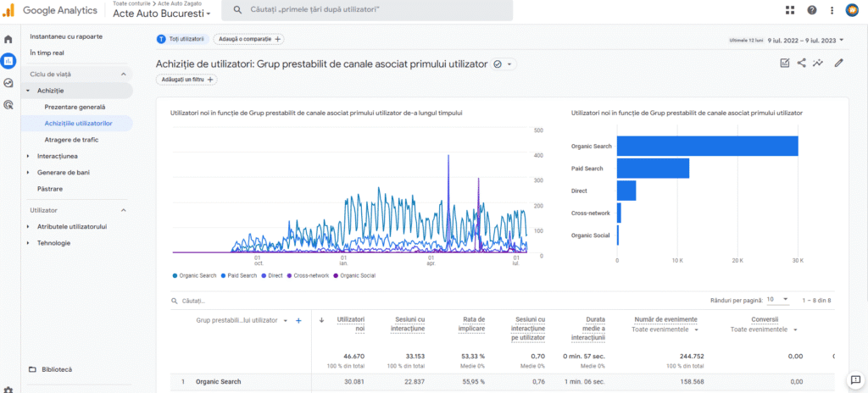Open the Home icon in left rail
Screen dimensions: 868x393
[x=8, y=39]
